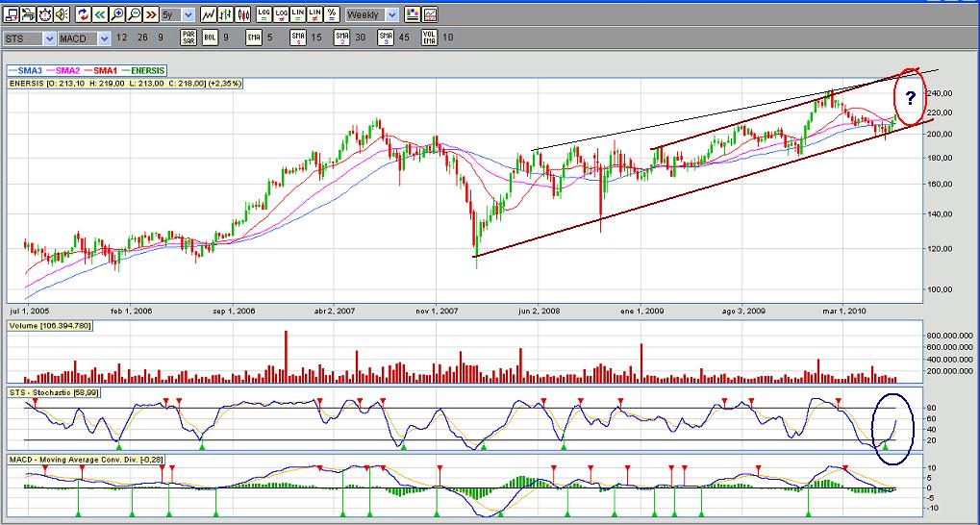Move chart forward with double right arrows

[151, 13]
